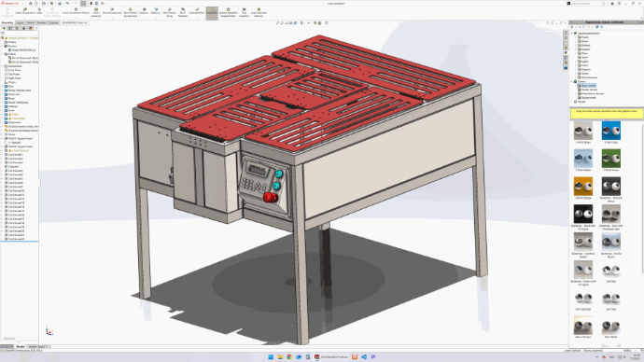Click Insert Components in the Assembly toolbar

coord(25,11)
